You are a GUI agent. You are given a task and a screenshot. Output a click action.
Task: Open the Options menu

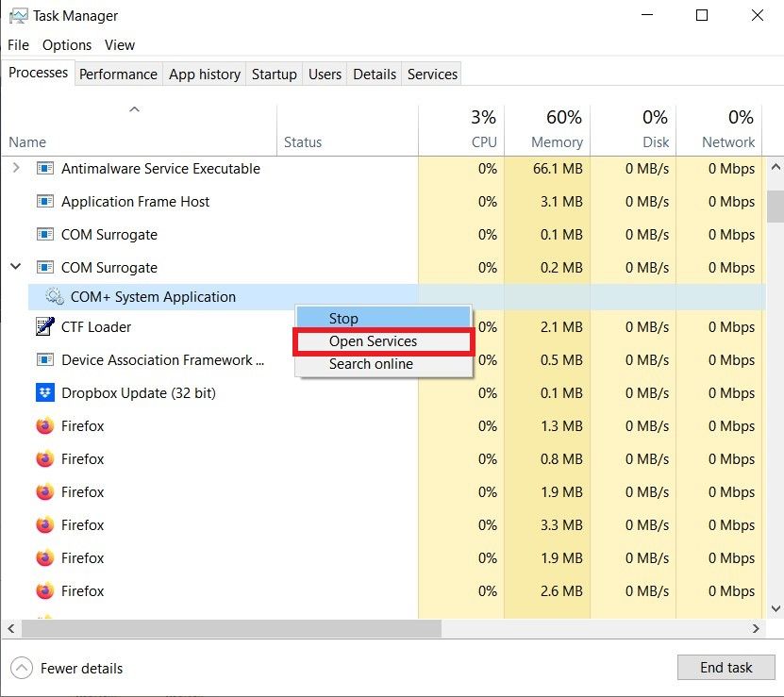(x=67, y=45)
